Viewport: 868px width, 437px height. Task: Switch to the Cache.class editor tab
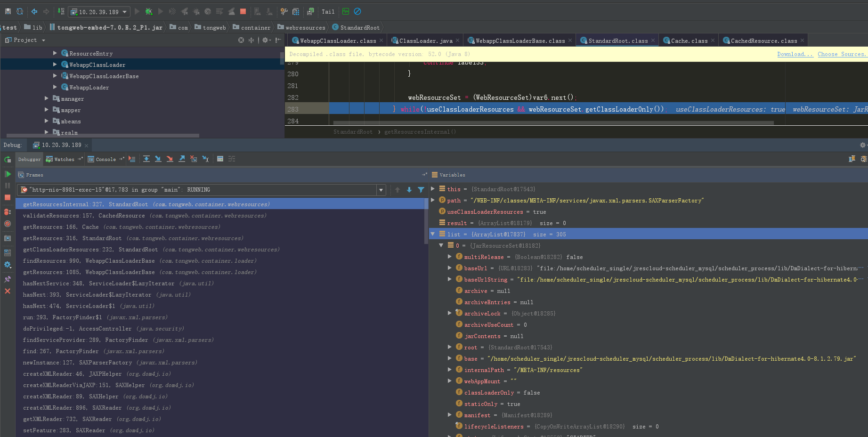(x=689, y=41)
